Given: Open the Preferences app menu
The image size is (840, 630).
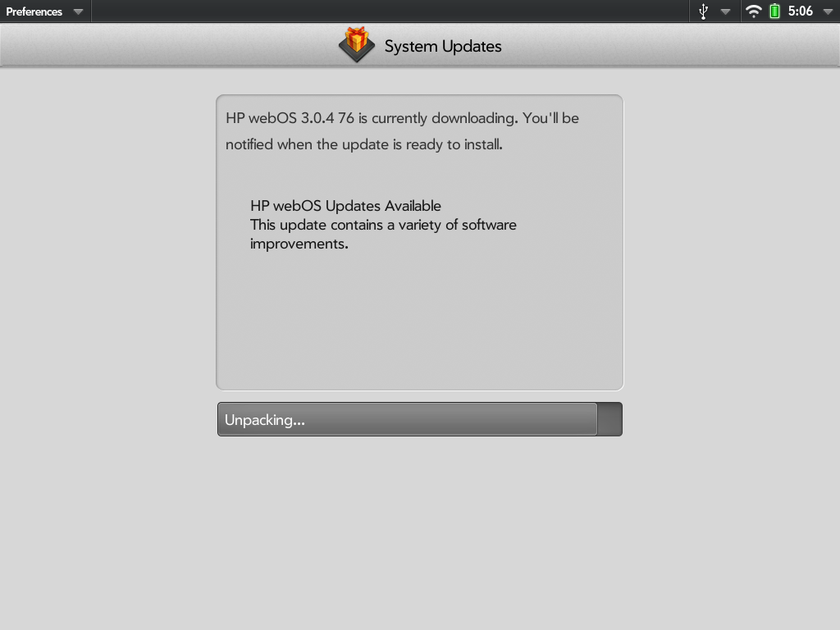Looking at the screenshot, I should [34, 11].
